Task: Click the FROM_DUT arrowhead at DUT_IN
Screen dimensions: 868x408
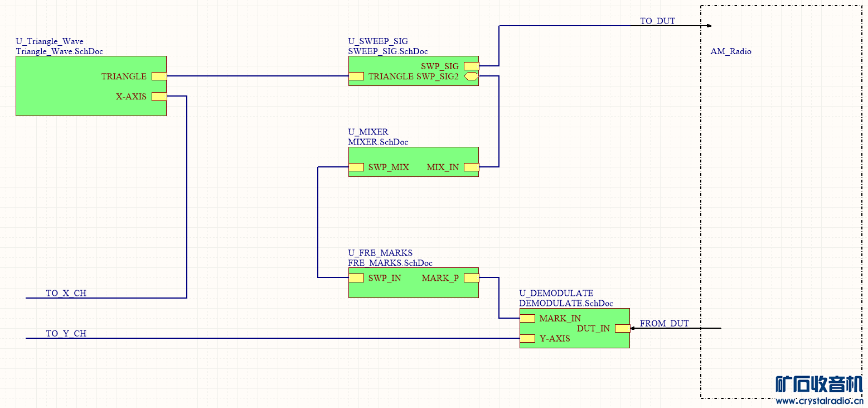Action: [633, 329]
